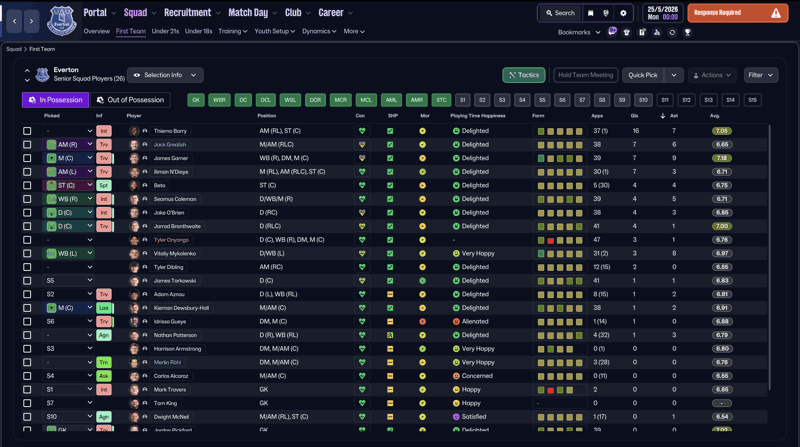
Task: Open the circular refresh icon bookmark
Action: (672, 32)
